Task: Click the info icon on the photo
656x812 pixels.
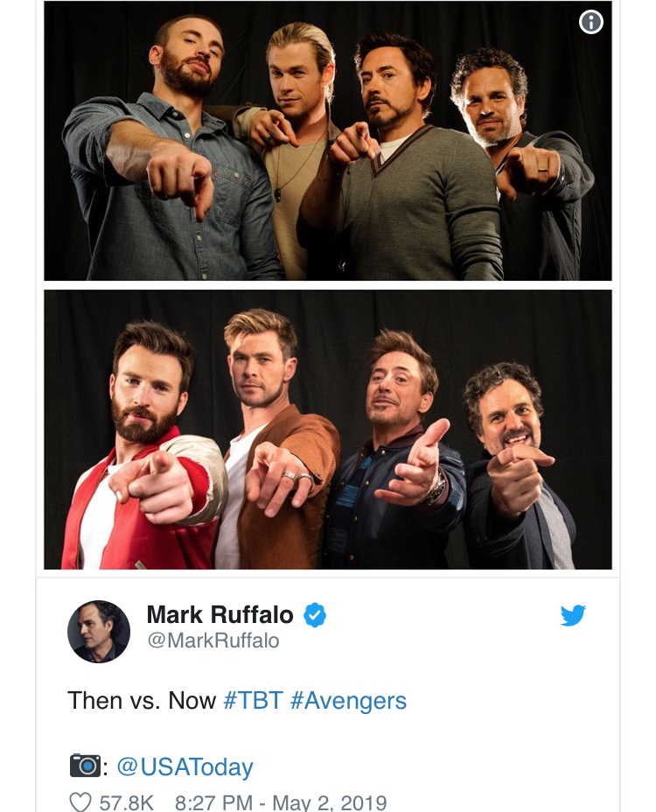Action: pyautogui.click(x=591, y=23)
